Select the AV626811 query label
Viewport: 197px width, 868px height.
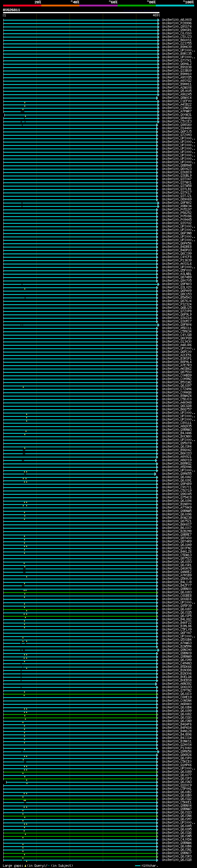coord(11,10)
